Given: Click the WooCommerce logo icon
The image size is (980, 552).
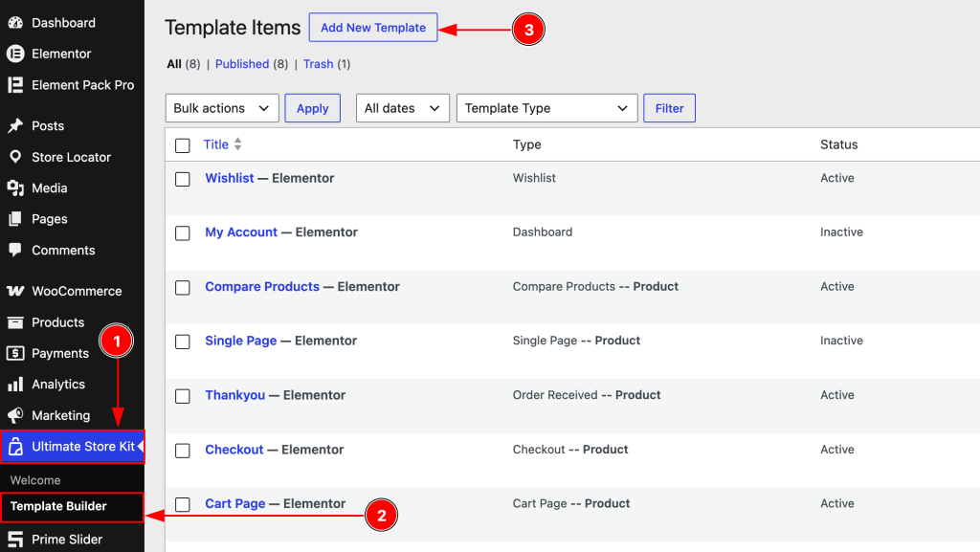Looking at the screenshot, I should coord(15,291).
